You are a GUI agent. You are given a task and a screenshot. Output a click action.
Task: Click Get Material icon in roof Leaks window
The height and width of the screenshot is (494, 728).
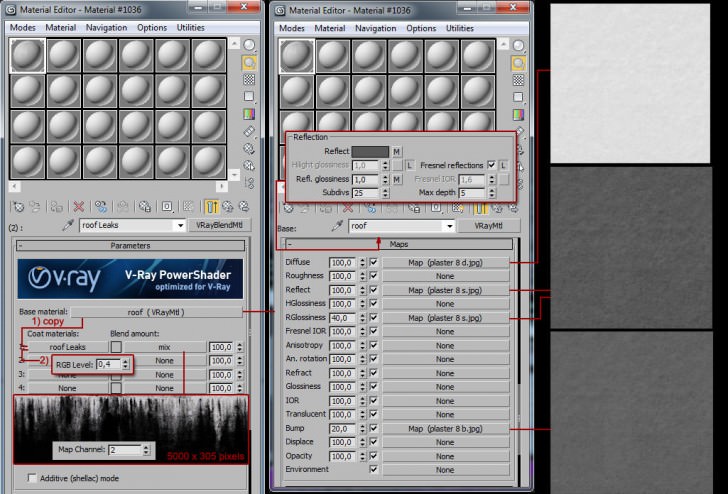[x=18, y=207]
